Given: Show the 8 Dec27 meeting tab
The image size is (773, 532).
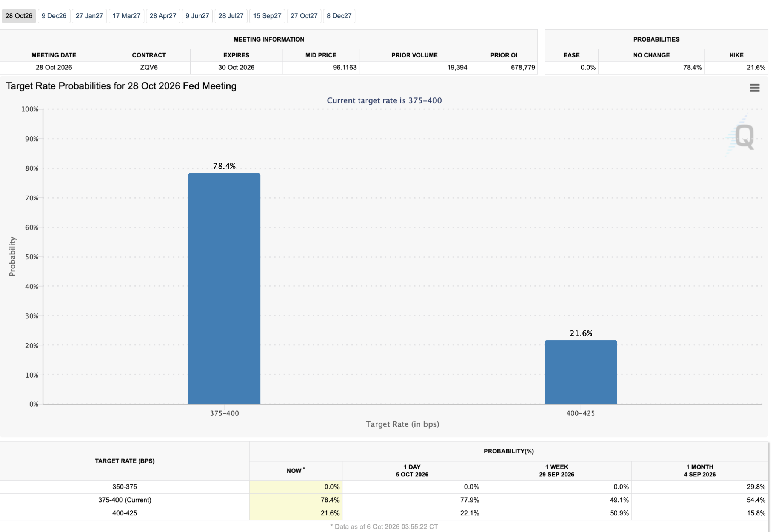Looking at the screenshot, I should coord(339,16).
